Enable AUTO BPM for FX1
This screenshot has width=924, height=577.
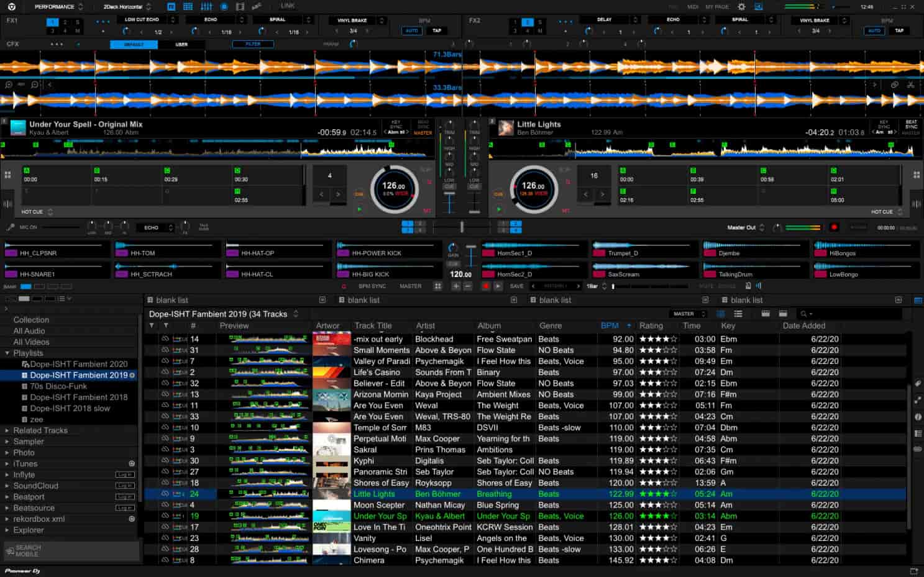(411, 30)
